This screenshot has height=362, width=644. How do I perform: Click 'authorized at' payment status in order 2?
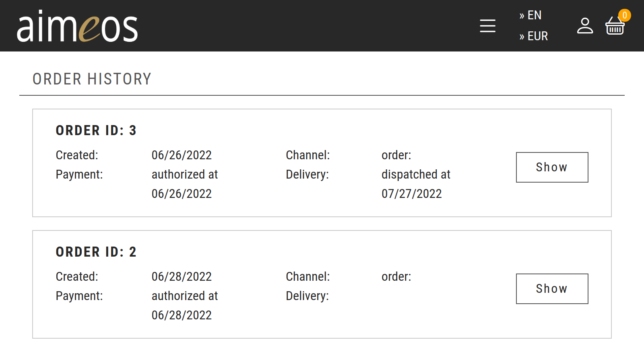point(185,296)
